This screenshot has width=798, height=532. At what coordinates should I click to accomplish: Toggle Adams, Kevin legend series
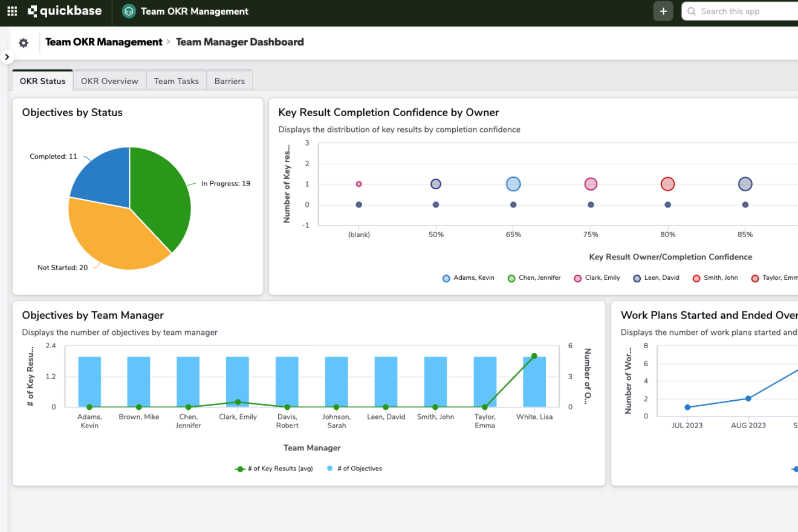(469, 278)
